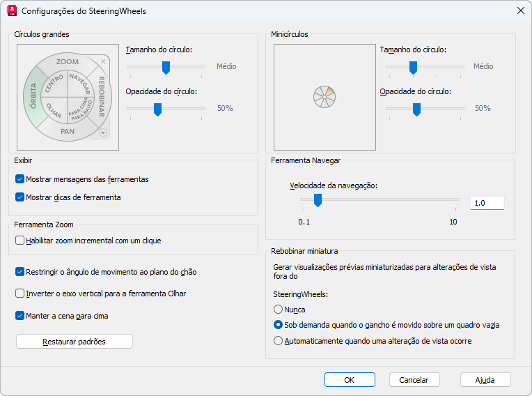Click the big wheel preview thumbnail

point(68,97)
